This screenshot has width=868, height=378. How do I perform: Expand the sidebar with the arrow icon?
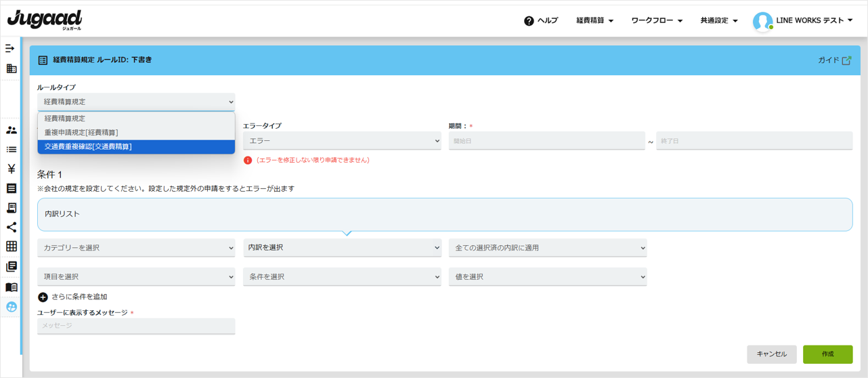(10, 49)
